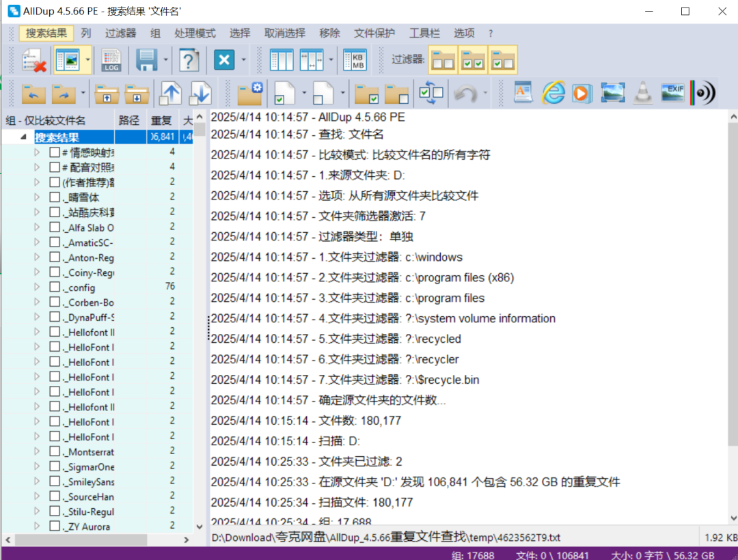Click the Internet Explorer icon
Screen dimensions: 738x560
(x=553, y=92)
